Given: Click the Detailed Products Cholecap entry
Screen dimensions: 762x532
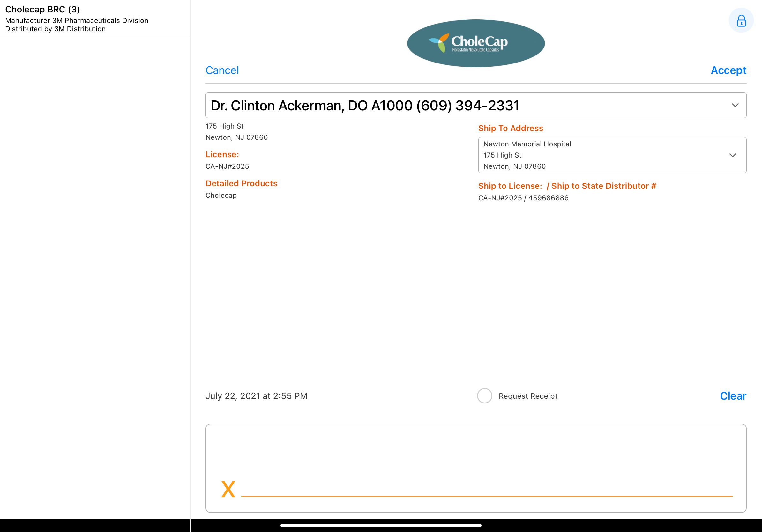Looking at the screenshot, I should (221, 196).
